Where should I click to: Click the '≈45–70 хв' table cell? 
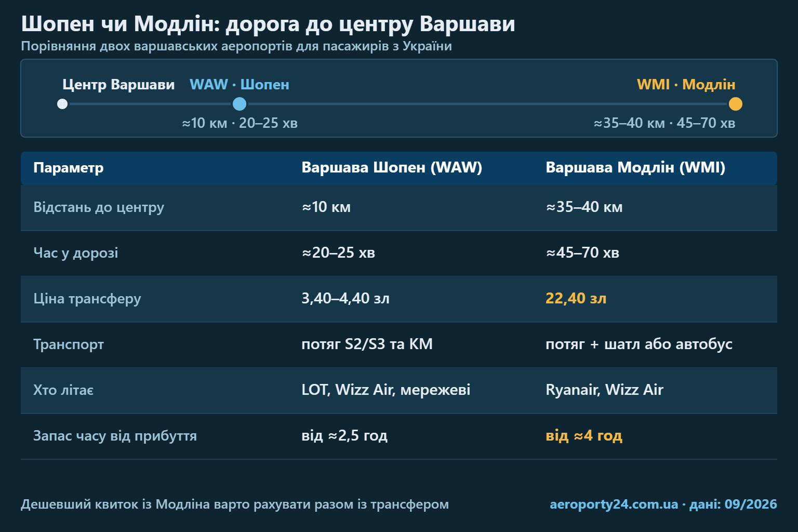(x=582, y=253)
